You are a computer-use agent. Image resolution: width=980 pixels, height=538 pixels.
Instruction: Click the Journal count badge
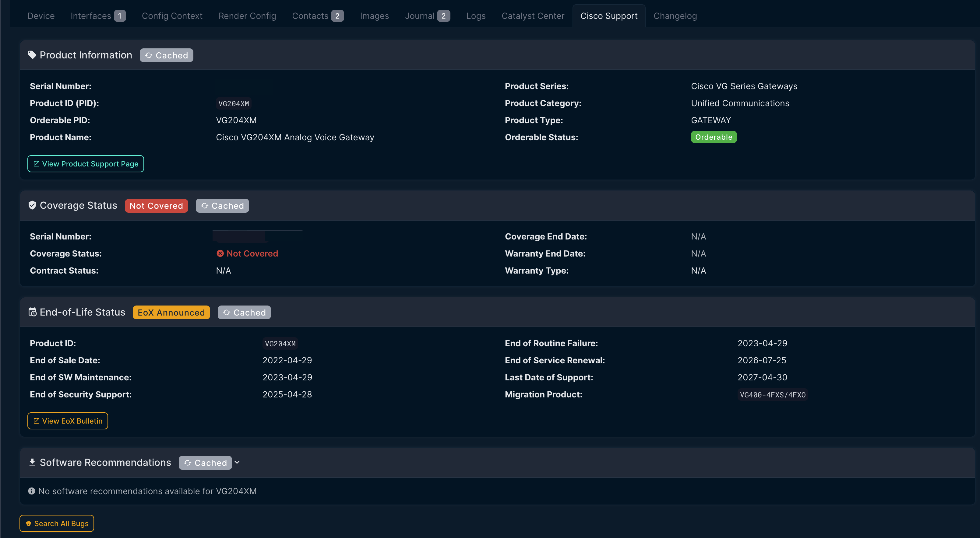click(444, 16)
